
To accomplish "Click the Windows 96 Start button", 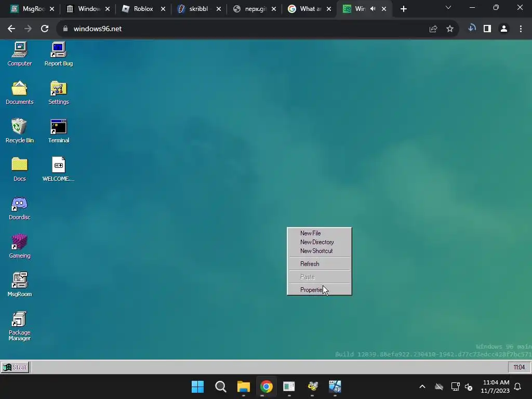I will 15,367.
